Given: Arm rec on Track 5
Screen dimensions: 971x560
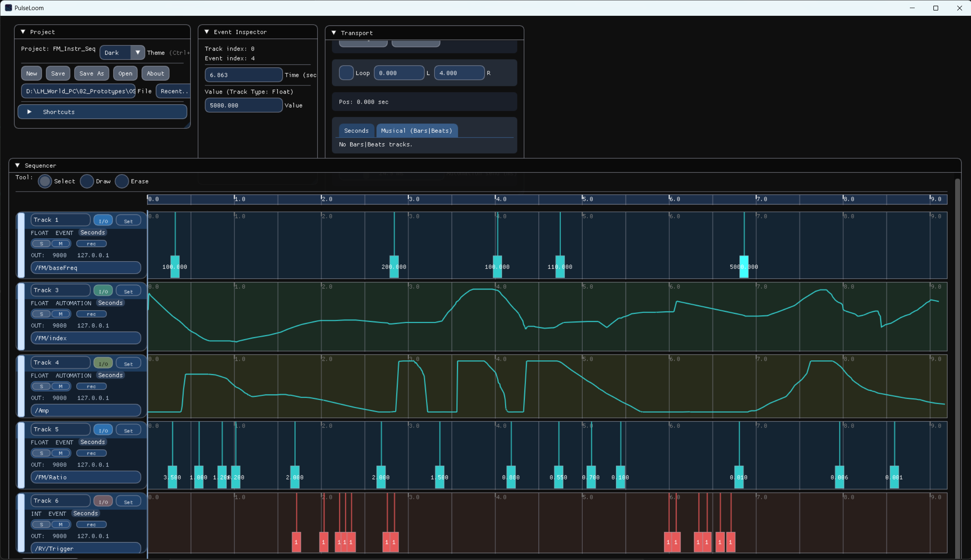Looking at the screenshot, I should pos(92,453).
